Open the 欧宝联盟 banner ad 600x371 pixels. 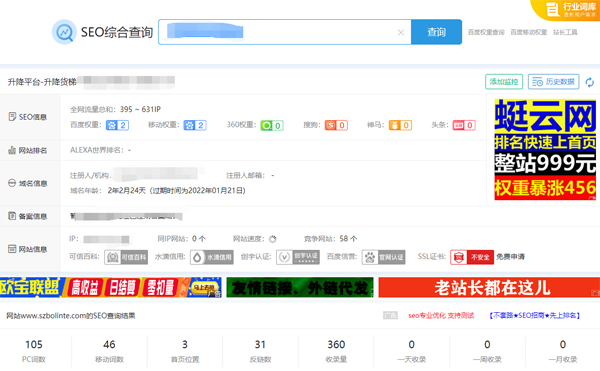pos(111,287)
